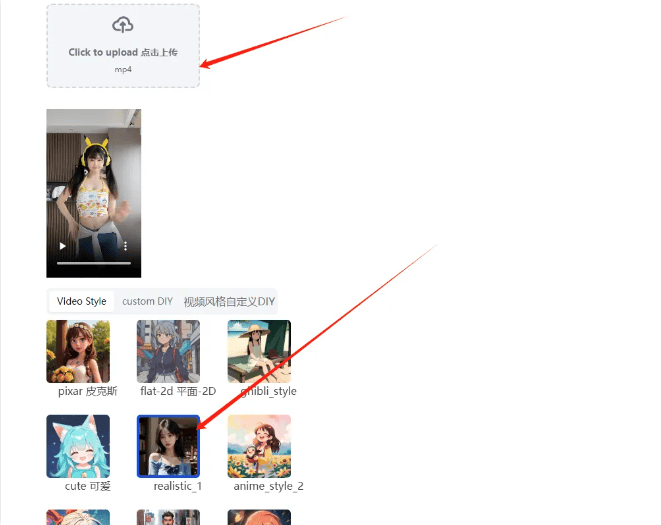This screenshot has height=525, width=661.
Task: Click the partially visible bottom-right style image
Action: tap(259, 517)
